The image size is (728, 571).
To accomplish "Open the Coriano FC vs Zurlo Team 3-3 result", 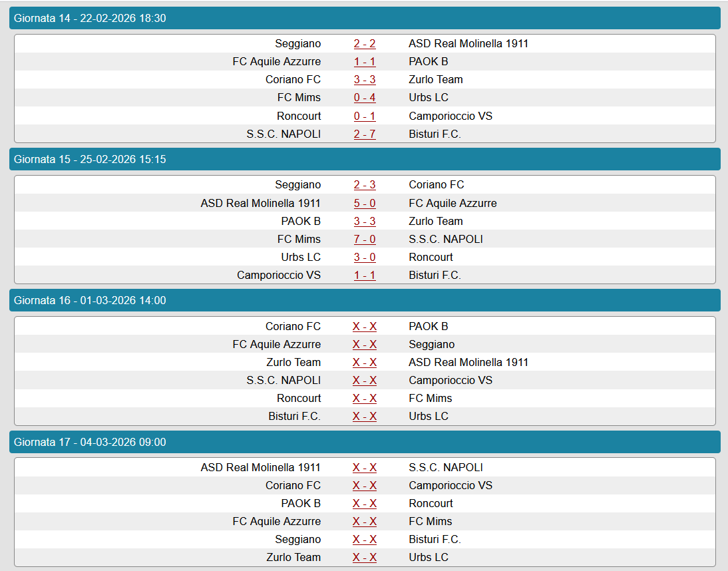I will (365, 80).
